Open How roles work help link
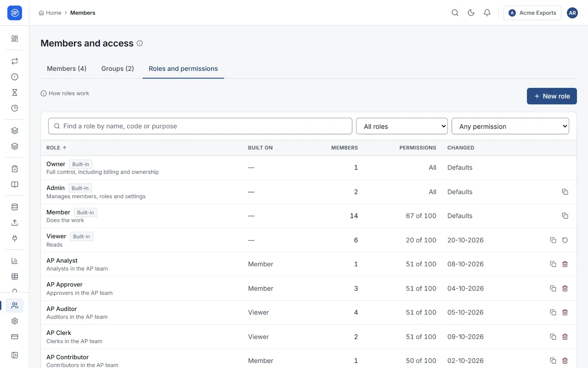Screen dimensions: 588x368 point(65,93)
